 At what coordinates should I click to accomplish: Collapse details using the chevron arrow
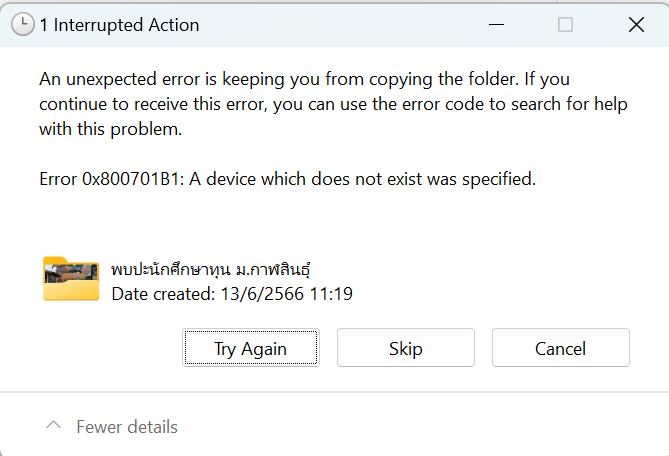point(54,425)
